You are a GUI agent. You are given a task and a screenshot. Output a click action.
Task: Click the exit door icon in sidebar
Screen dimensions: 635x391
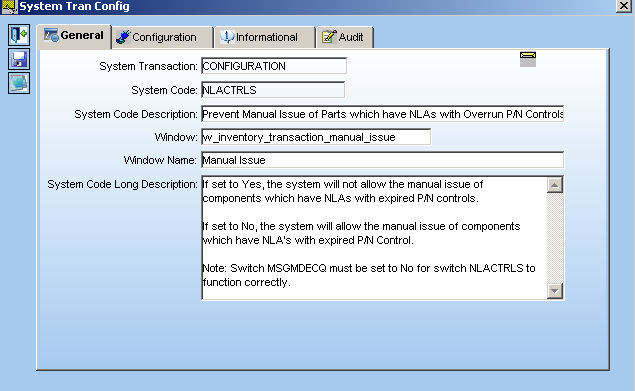[x=19, y=35]
